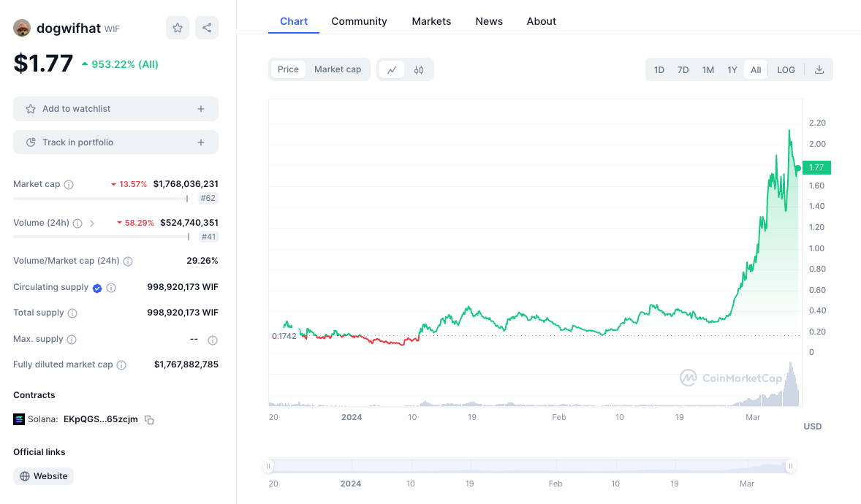Track dogwifhat in portfolio
The image size is (861, 504).
point(116,142)
